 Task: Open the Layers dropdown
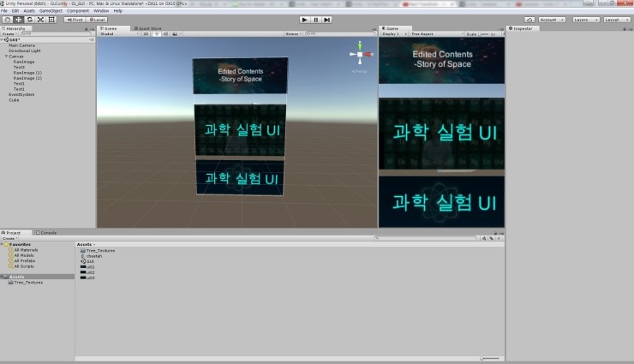pos(586,20)
